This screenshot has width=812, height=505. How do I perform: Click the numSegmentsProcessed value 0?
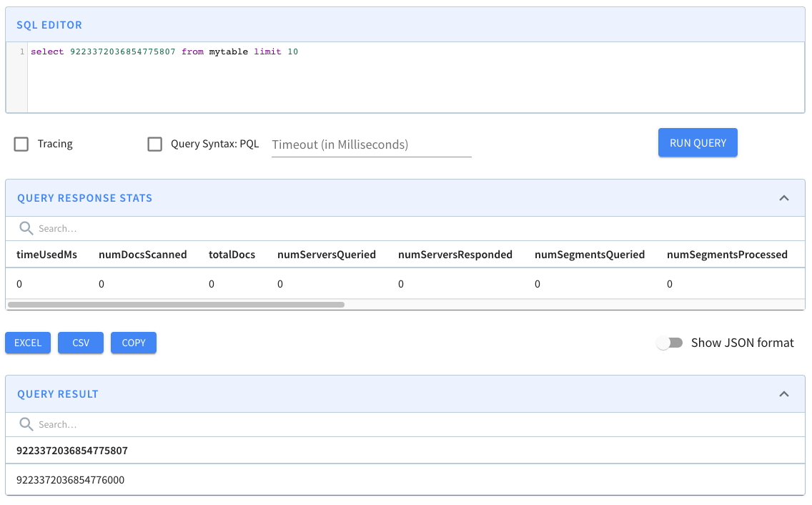pos(670,283)
